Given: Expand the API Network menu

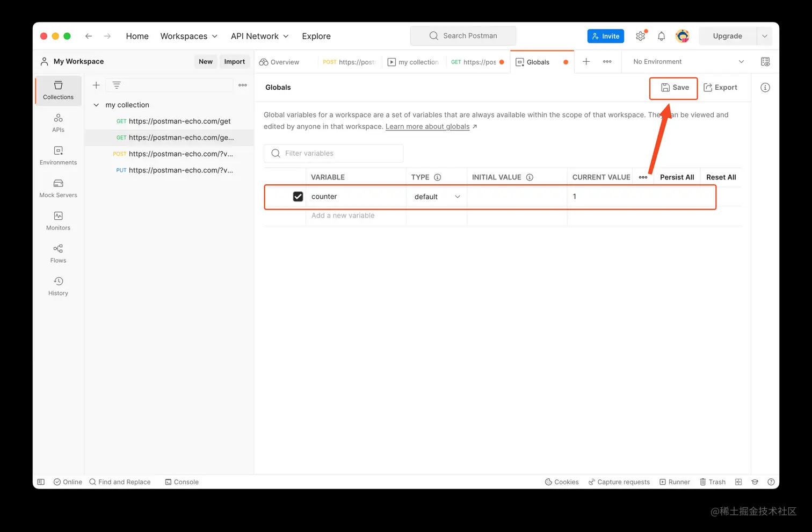Looking at the screenshot, I should coord(260,36).
